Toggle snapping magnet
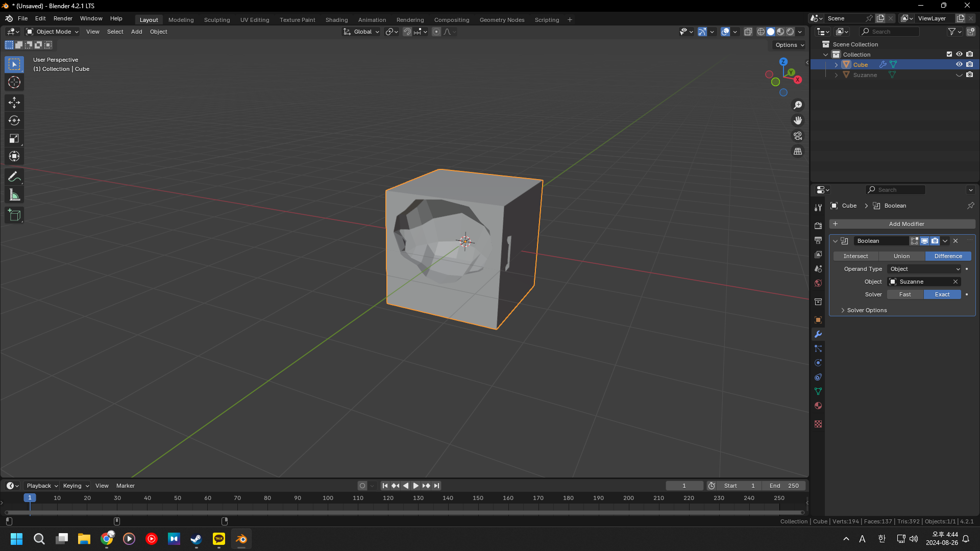Screen dimensions: 980x551 coord(407,32)
